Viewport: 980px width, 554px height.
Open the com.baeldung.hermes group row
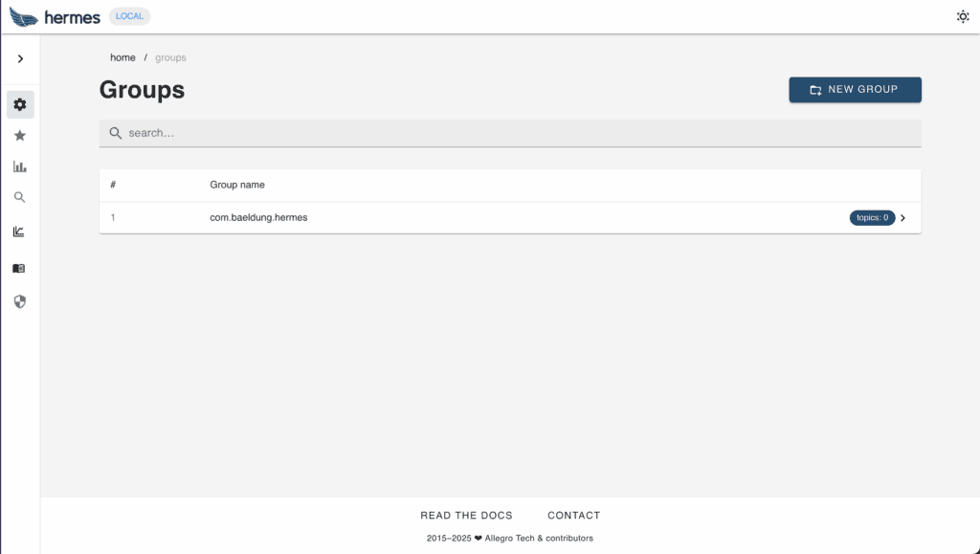[x=258, y=218]
